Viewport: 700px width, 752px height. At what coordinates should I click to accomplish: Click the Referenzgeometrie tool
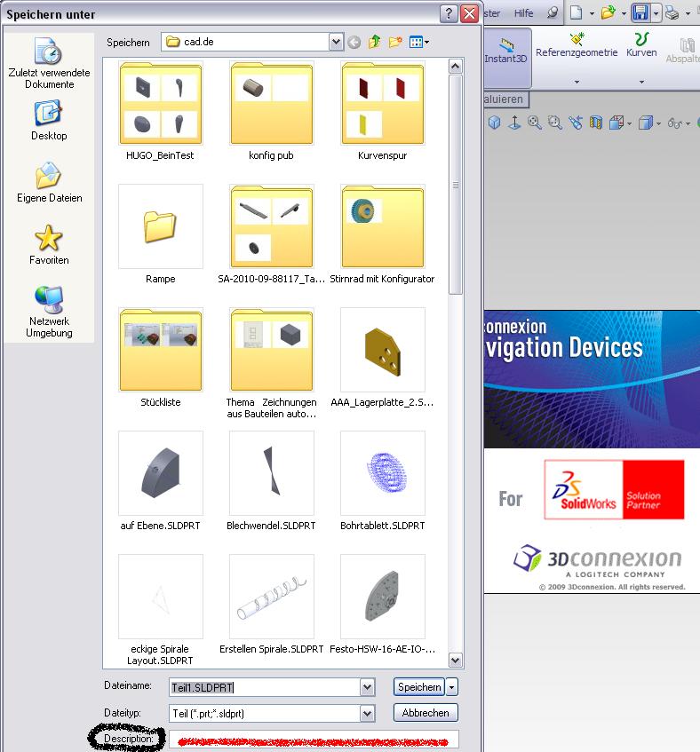click(x=577, y=45)
